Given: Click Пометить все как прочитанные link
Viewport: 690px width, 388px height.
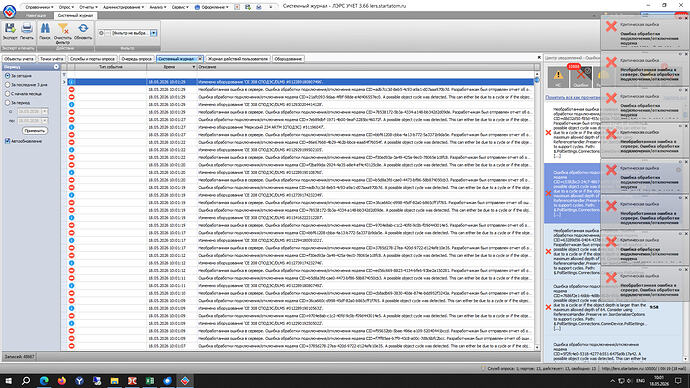Looking at the screenshot, I should [x=572, y=97].
